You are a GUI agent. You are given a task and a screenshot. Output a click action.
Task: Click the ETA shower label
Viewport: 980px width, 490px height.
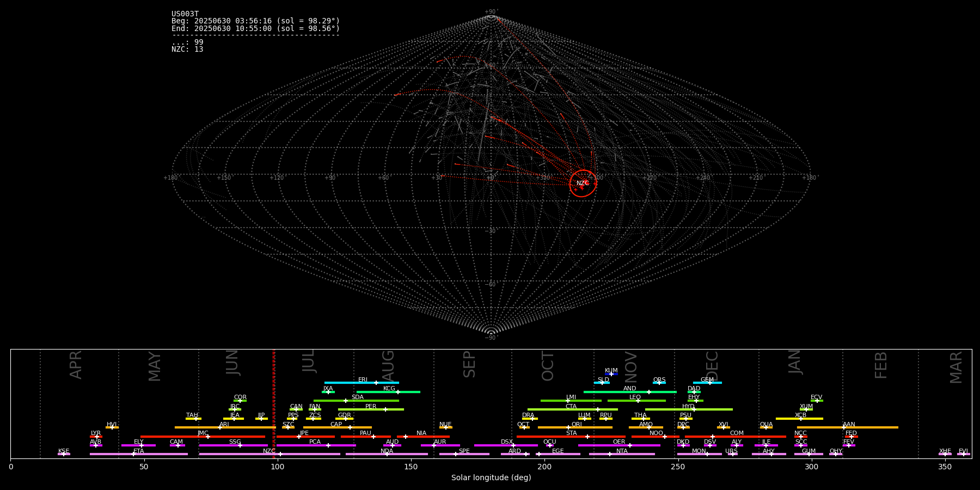139,451
